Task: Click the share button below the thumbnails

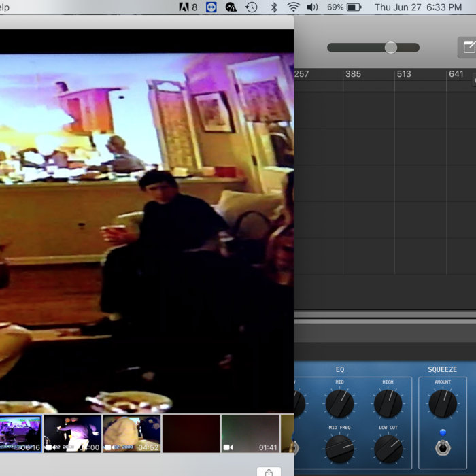Action: [269, 471]
